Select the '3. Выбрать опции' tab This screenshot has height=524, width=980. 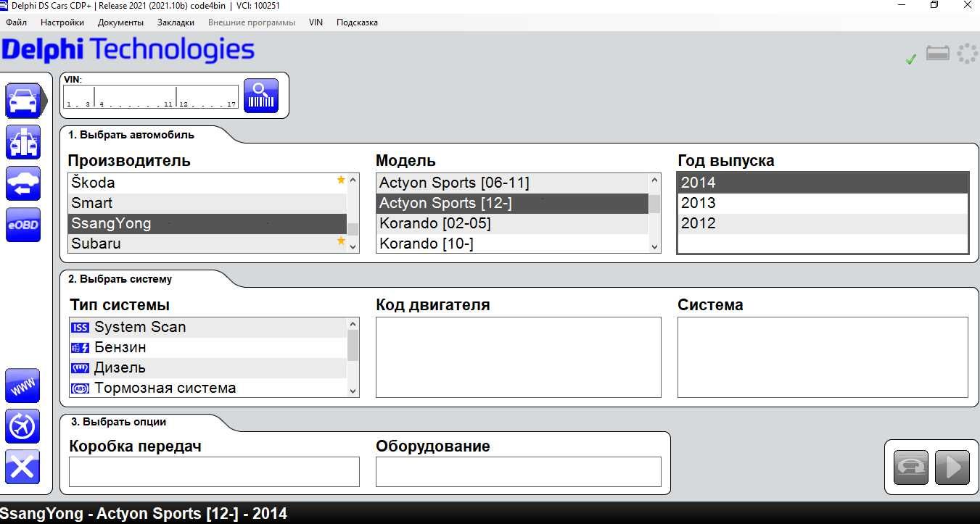pyautogui.click(x=118, y=422)
